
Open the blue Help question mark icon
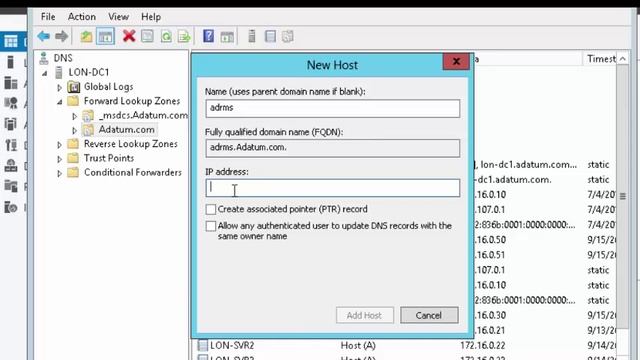(x=209, y=36)
